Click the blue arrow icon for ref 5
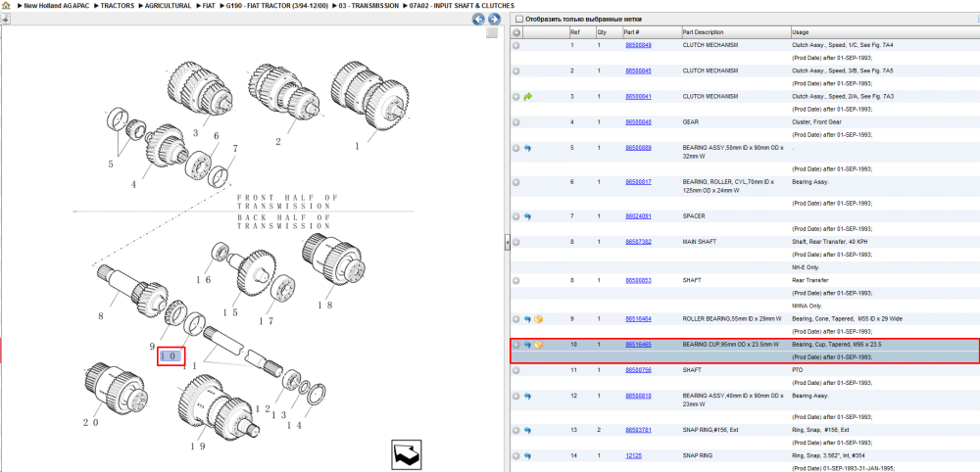 [x=527, y=148]
